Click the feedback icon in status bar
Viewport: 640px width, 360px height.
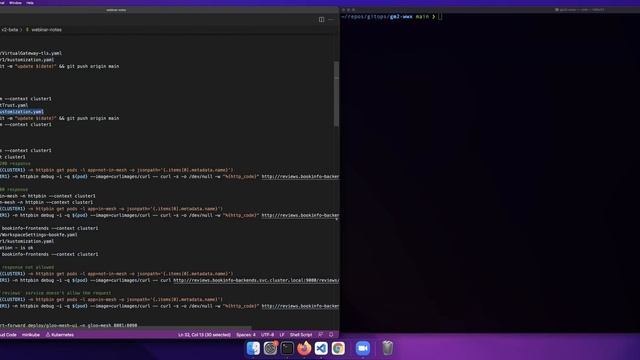tap(320, 335)
